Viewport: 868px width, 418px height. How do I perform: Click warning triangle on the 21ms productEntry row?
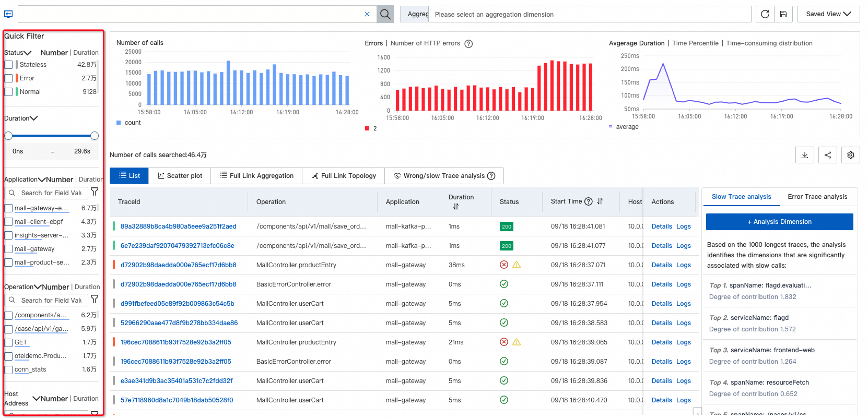coord(517,342)
